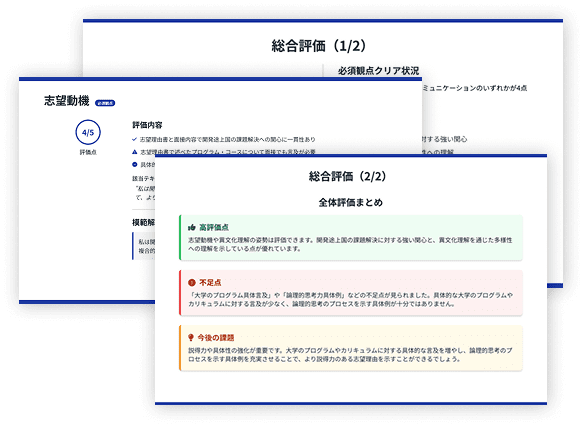Viewport: 584px width, 426px height.
Task: Click the orange 今後の課題 label
Action: tap(216, 338)
